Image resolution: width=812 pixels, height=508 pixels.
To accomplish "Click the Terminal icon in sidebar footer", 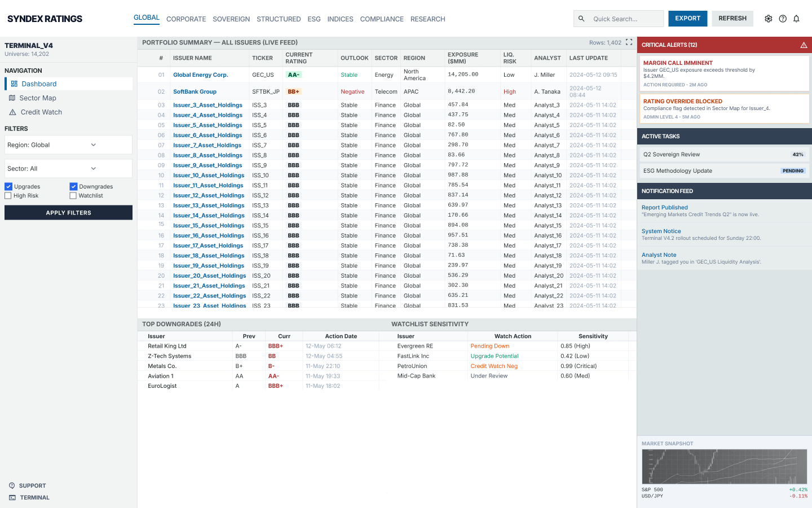I will pos(12,498).
